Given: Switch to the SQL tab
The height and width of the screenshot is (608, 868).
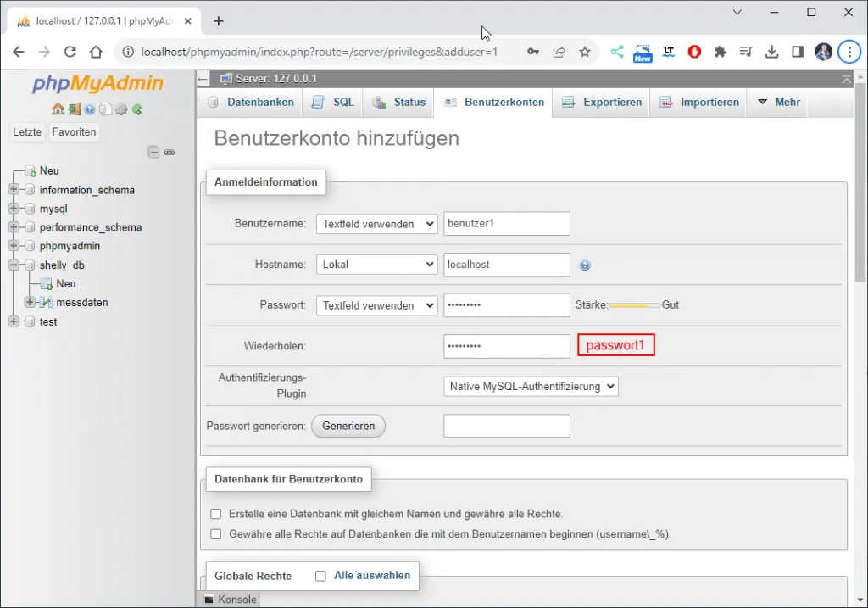Looking at the screenshot, I should pos(333,103).
